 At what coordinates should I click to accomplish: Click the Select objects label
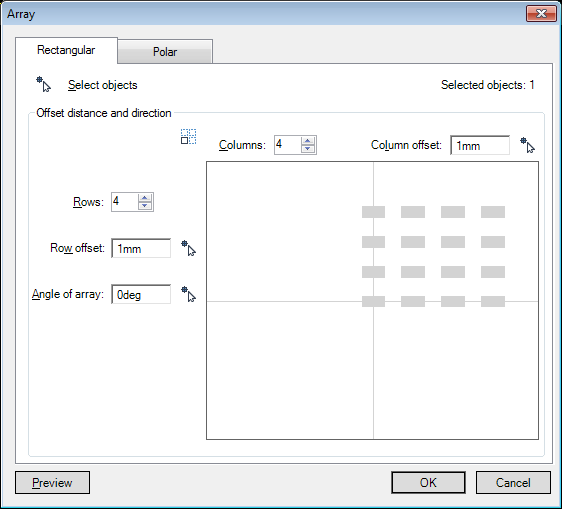point(103,85)
